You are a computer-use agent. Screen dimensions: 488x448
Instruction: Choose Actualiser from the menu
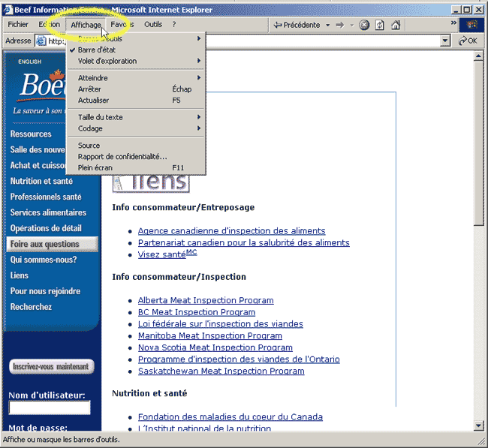pos(136,100)
